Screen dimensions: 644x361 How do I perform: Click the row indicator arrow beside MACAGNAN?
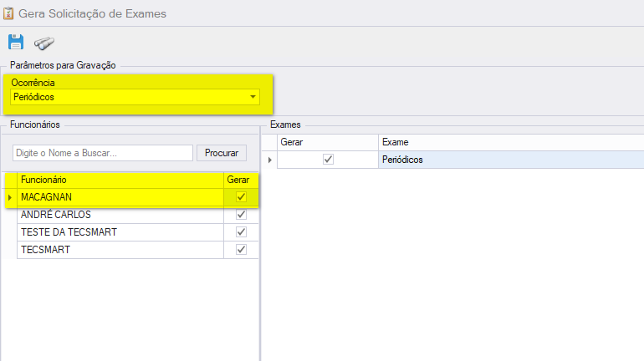10,197
